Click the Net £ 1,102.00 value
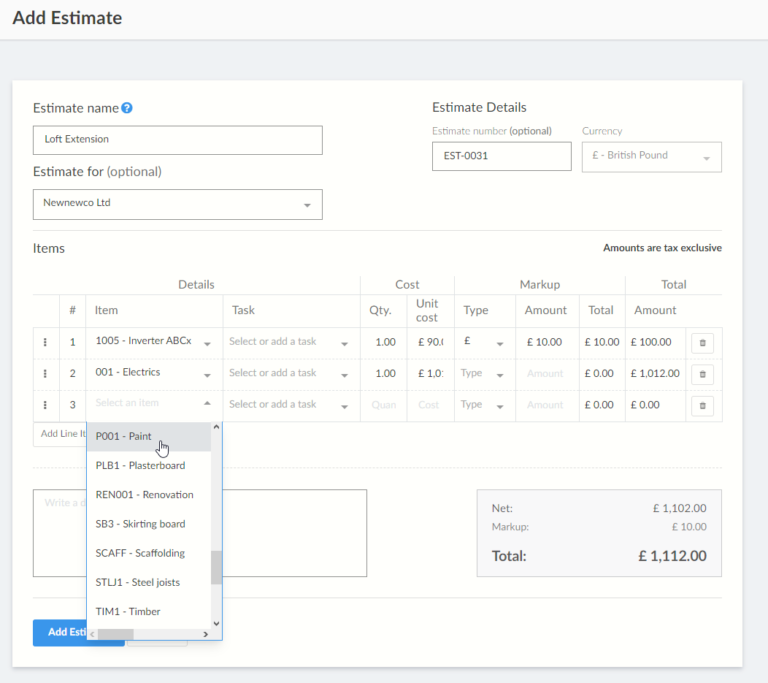768x683 pixels. pyautogui.click(x=679, y=509)
